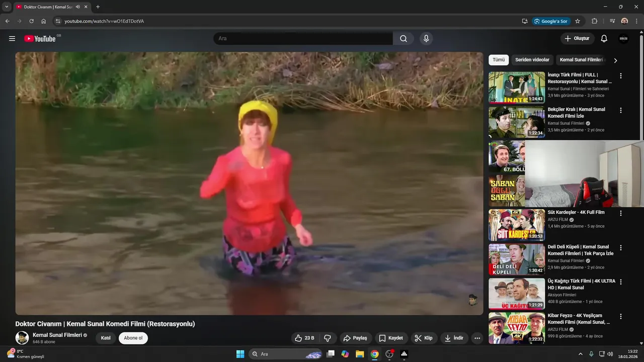Open options for İnatçı Türk Filmi video
644x362 pixels.
[x=620, y=76]
